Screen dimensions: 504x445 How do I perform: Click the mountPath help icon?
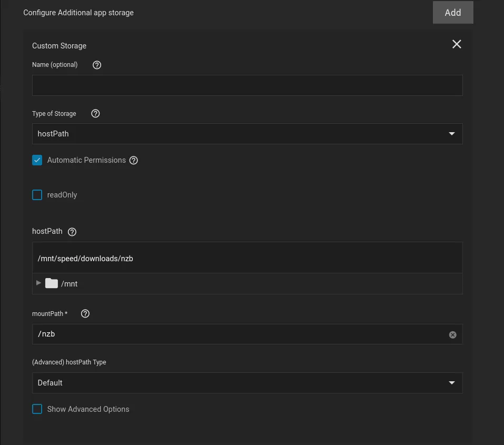[x=85, y=313]
